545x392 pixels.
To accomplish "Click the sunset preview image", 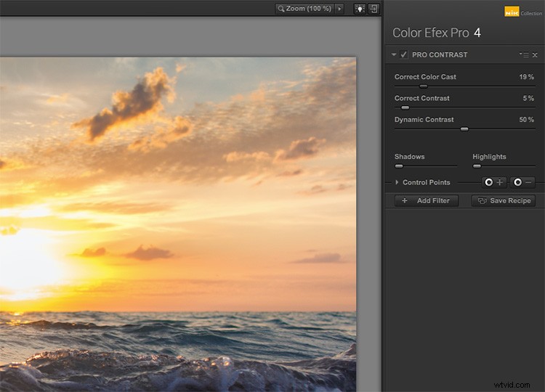I will pos(178,224).
